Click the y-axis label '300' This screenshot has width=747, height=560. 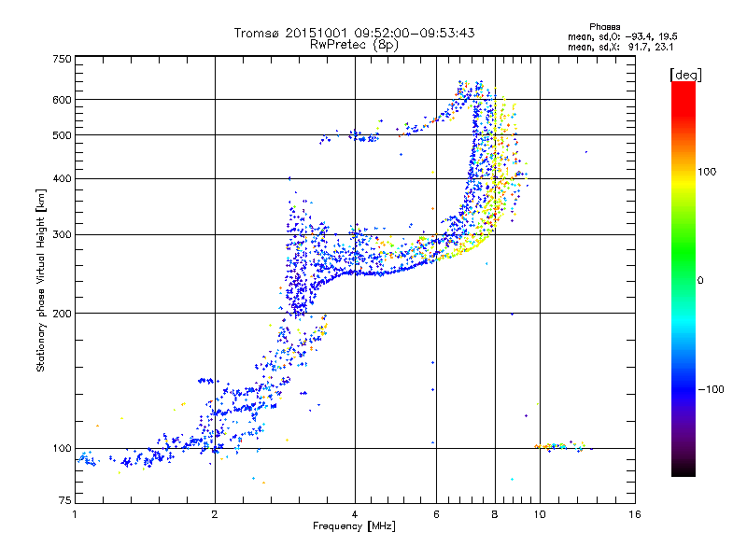tap(63, 234)
